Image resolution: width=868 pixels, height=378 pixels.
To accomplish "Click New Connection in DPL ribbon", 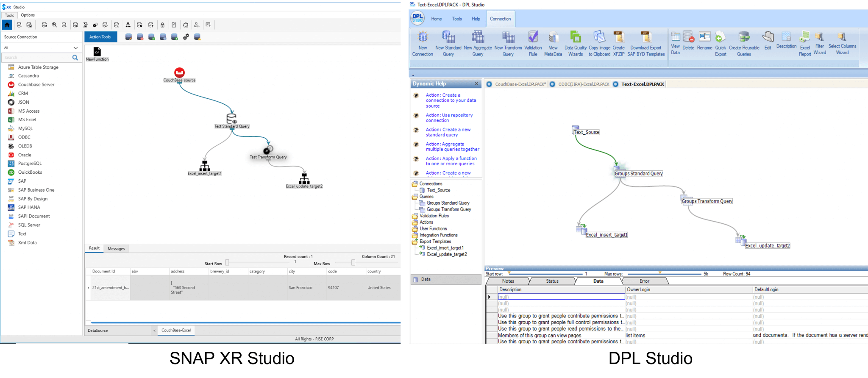I will pyautogui.click(x=423, y=44).
